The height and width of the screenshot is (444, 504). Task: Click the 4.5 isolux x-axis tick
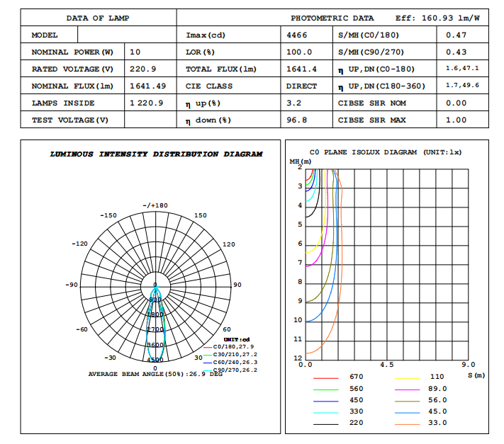click(x=386, y=365)
